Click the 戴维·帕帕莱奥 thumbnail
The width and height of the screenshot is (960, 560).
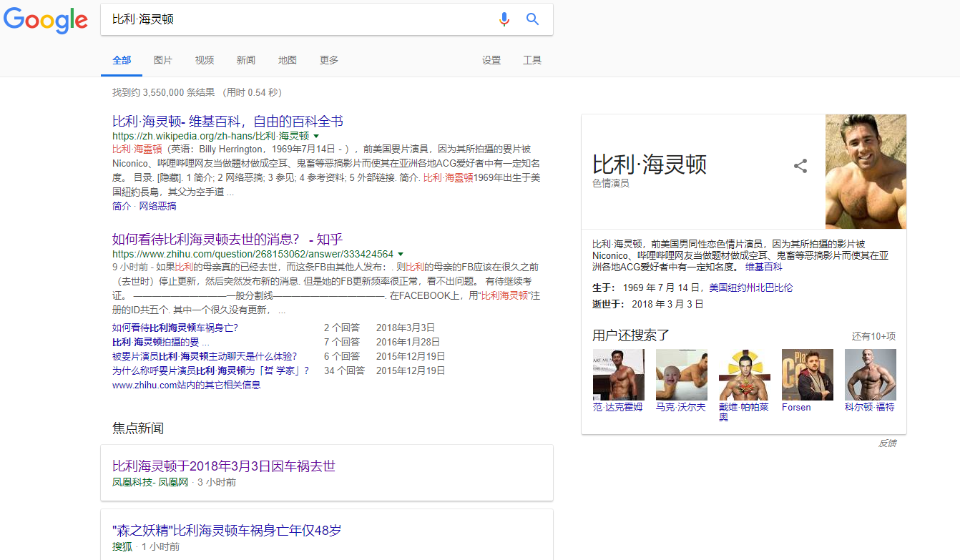tap(744, 374)
